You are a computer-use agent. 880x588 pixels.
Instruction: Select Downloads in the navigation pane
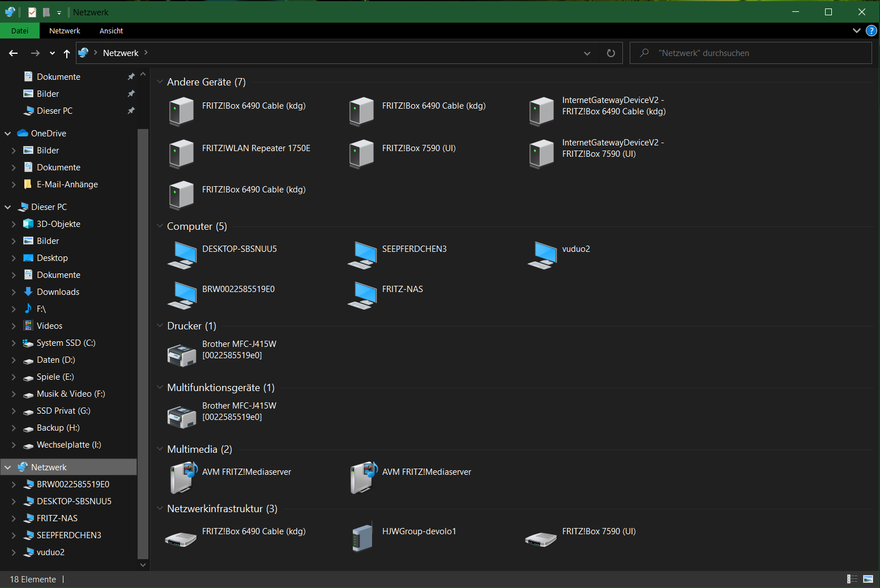click(58, 292)
